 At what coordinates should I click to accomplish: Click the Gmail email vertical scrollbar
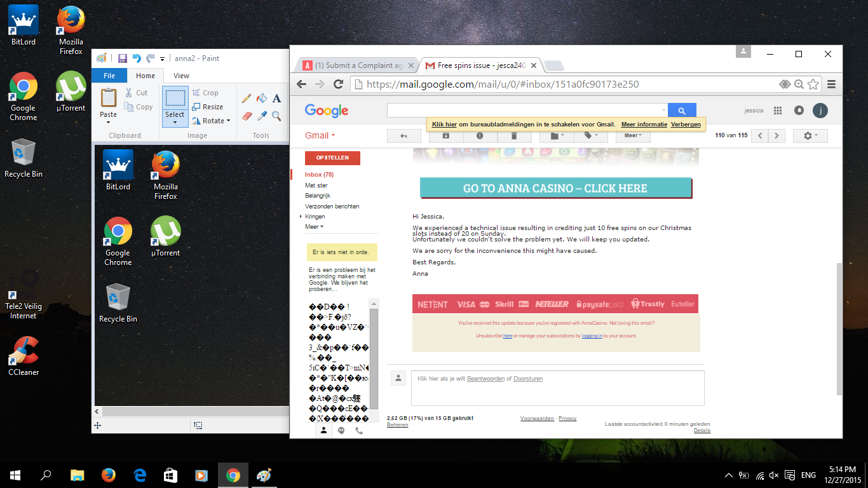click(x=839, y=329)
